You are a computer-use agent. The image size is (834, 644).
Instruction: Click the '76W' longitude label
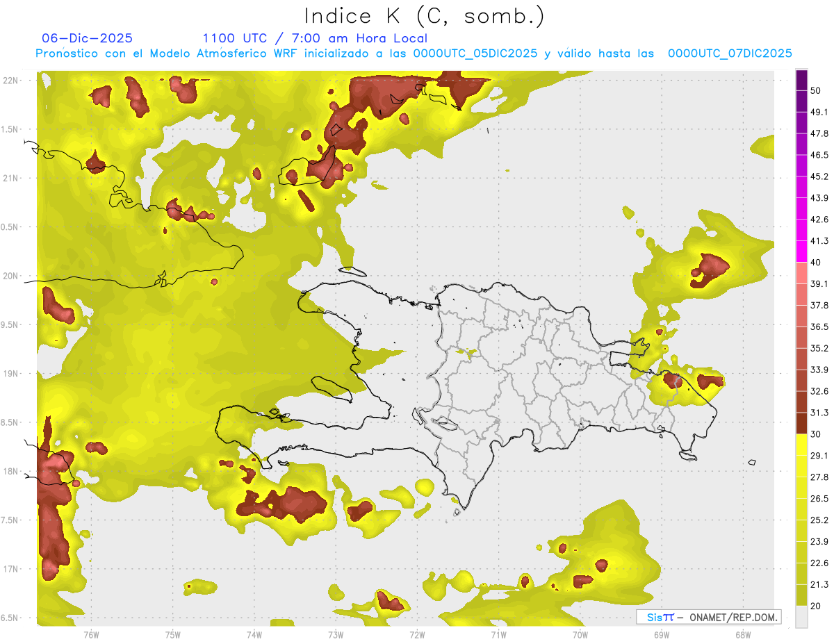[91, 635]
